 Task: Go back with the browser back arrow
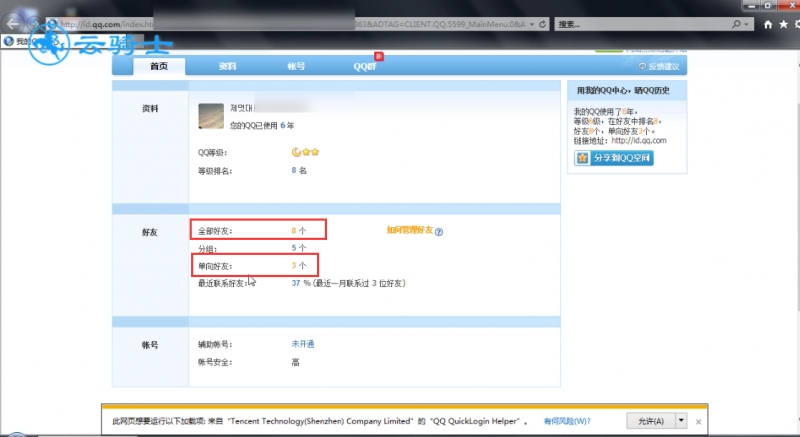13,23
